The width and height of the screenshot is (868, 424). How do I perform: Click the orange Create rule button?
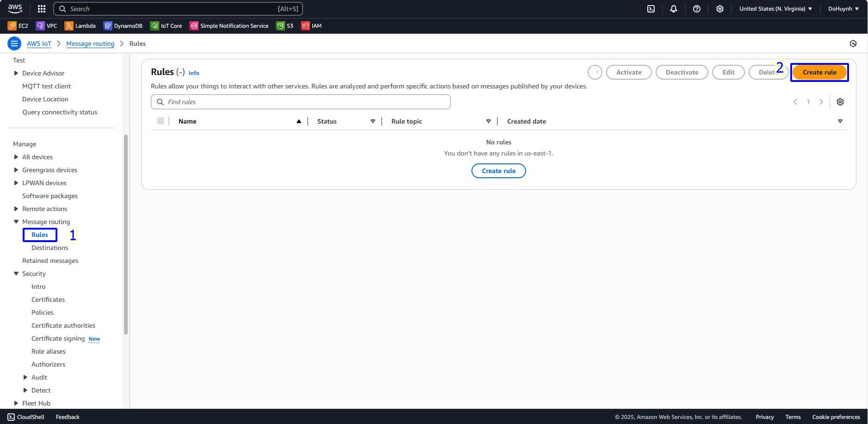[x=819, y=72]
